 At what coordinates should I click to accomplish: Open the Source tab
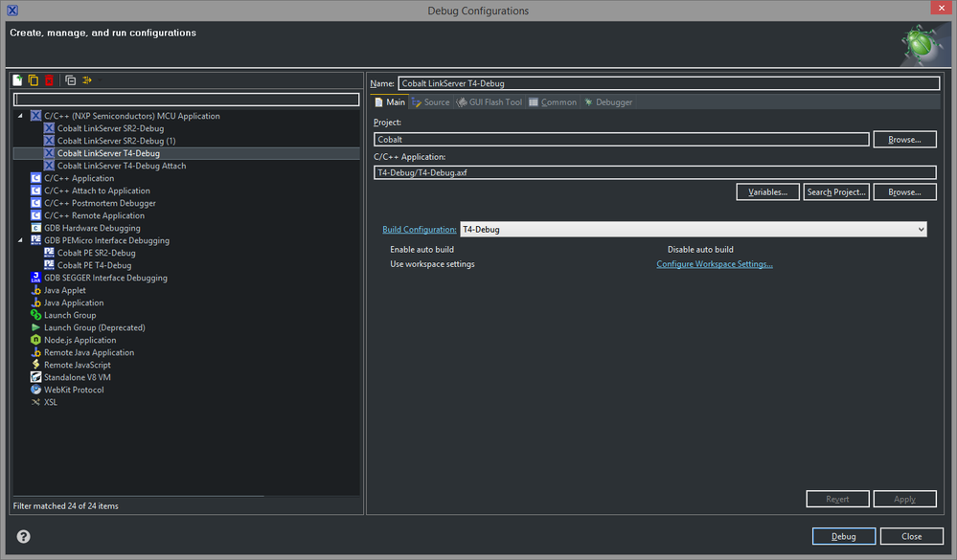click(431, 102)
